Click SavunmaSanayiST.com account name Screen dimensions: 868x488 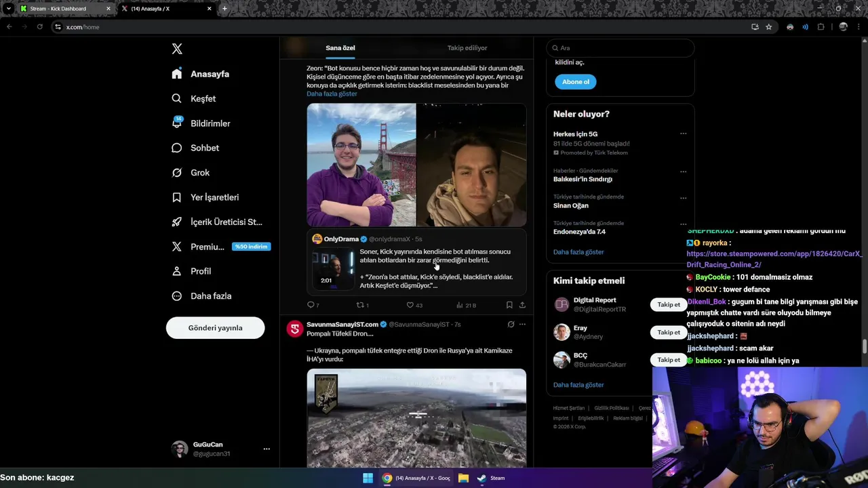[x=342, y=325]
